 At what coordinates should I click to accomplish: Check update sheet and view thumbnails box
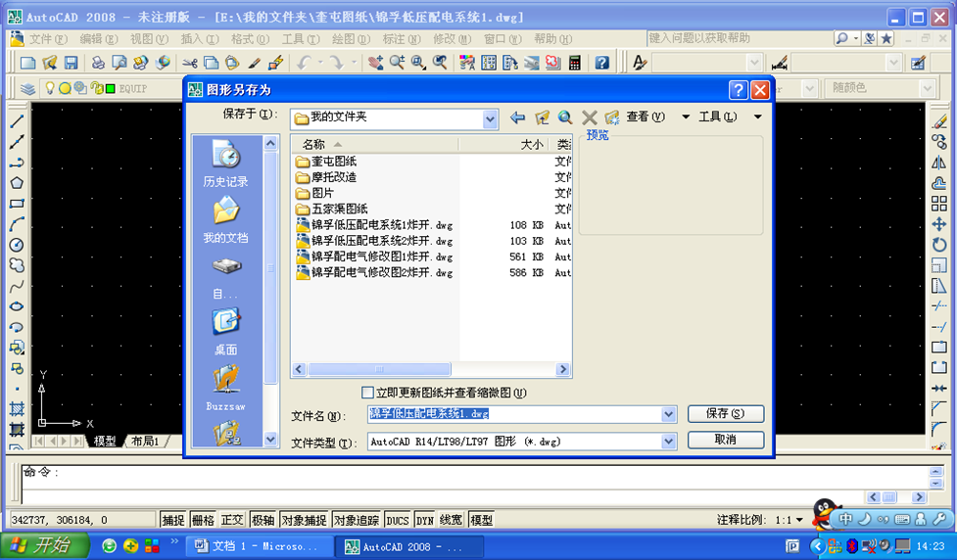coord(367,393)
